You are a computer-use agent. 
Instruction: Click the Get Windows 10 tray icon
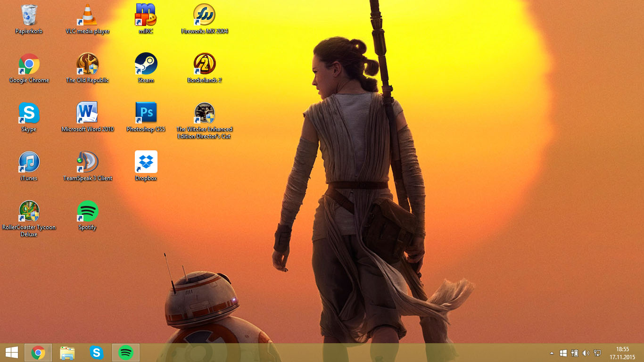point(563,353)
